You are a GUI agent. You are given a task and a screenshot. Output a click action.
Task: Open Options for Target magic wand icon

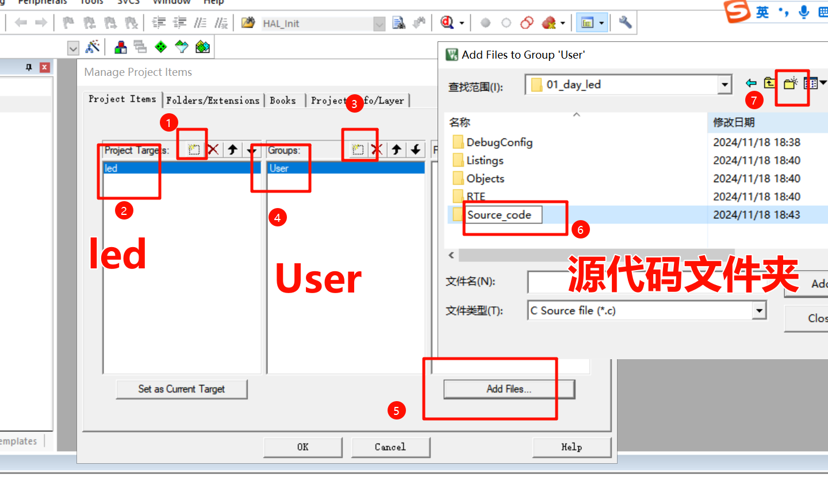coord(93,47)
